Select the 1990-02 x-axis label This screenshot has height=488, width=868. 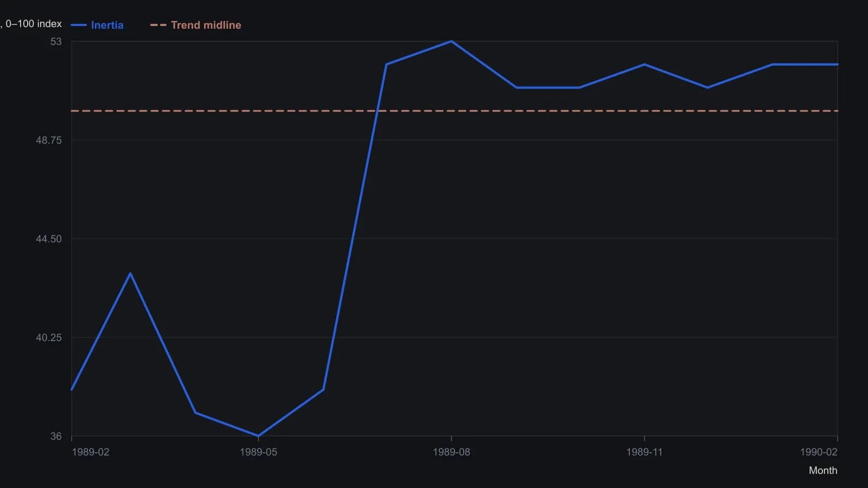[819, 452]
